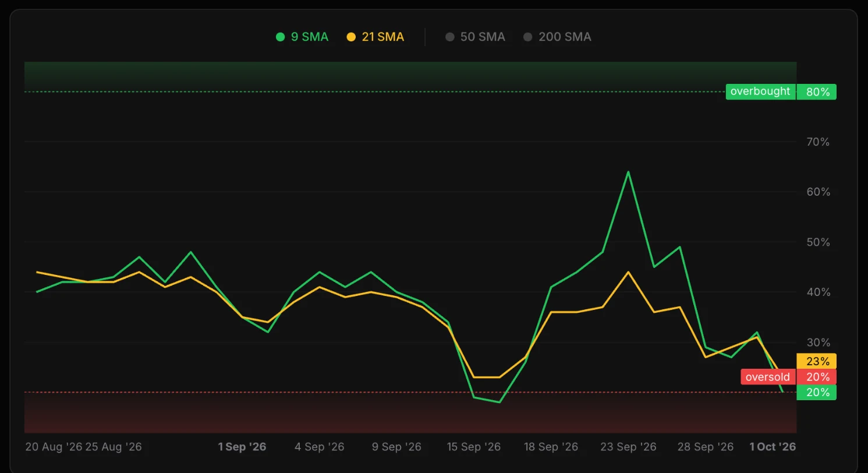The image size is (868, 473).
Task: Toggle the 9 SMA legend series
Action: (302, 37)
